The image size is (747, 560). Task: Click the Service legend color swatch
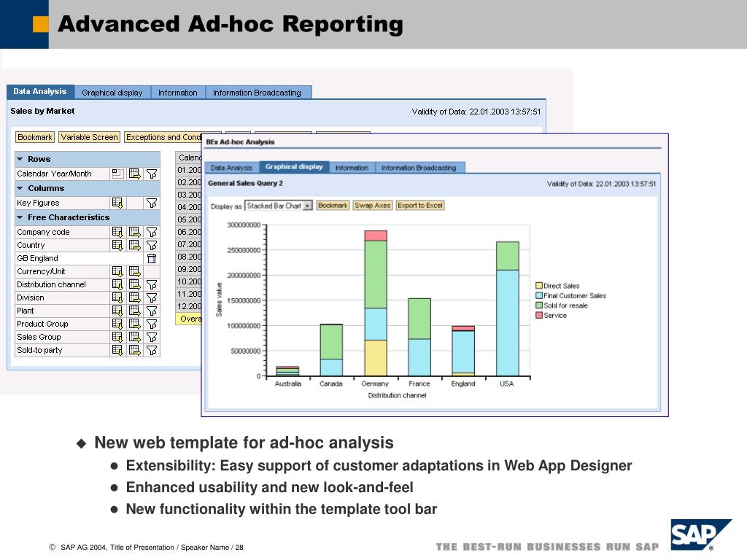click(539, 315)
